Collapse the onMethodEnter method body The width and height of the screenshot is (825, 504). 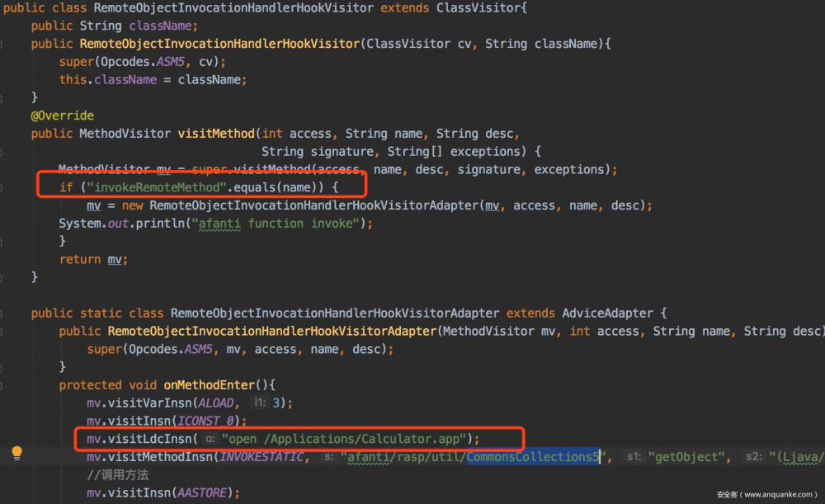[x=4, y=385]
